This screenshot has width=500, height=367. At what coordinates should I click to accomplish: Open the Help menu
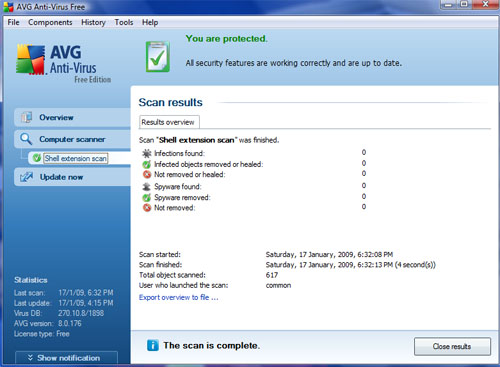click(x=150, y=22)
